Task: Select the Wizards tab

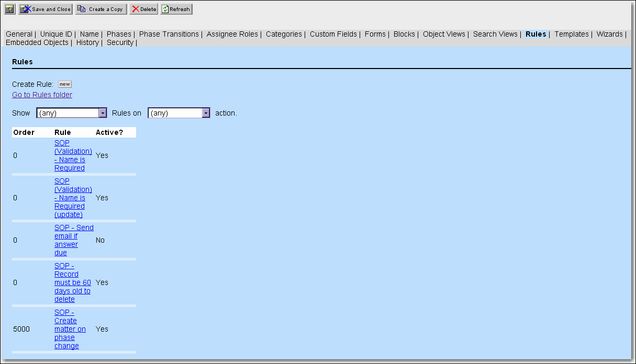Action: (x=610, y=34)
